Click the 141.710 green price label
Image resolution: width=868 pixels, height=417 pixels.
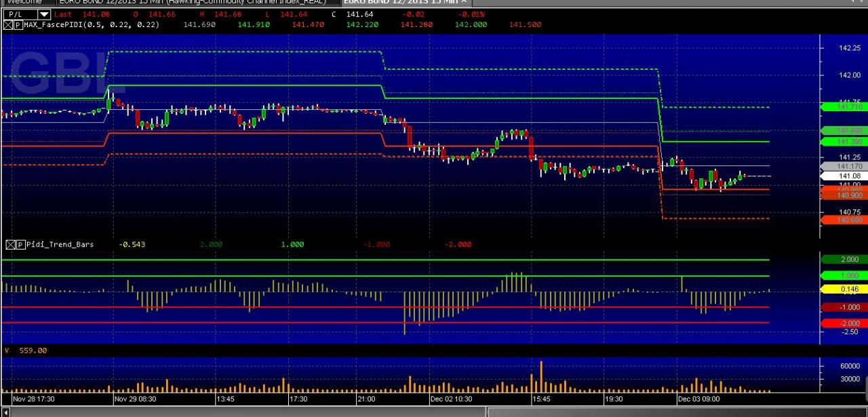(843, 107)
